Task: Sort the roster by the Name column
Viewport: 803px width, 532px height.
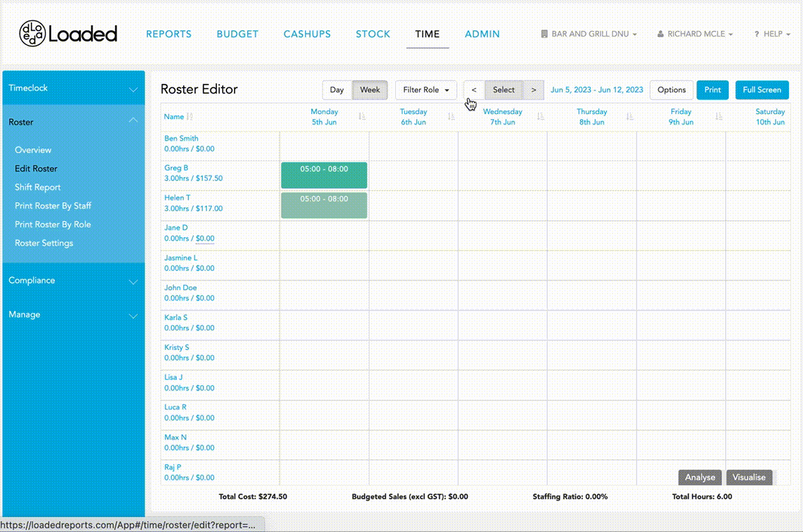Action: point(190,117)
